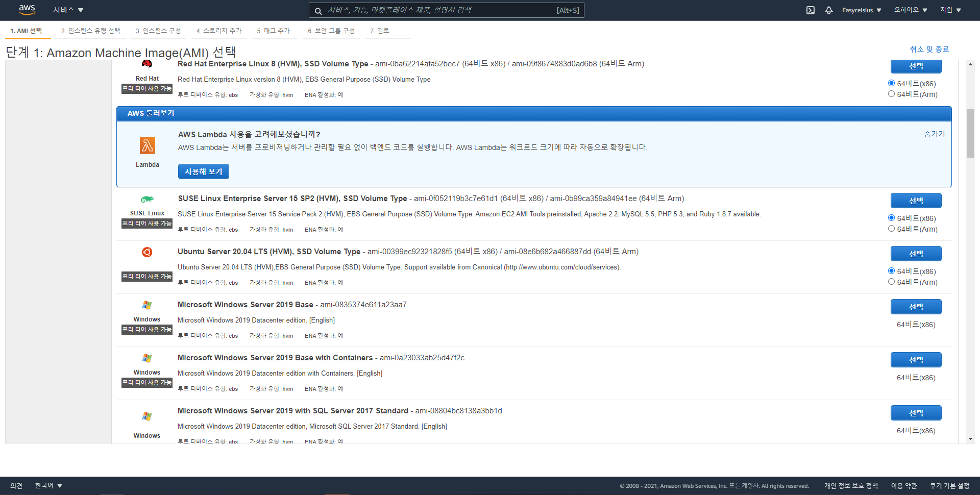This screenshot has height=495, width=980.
Task: Click 선택 button for Ubuntu Server 20.04
Action: click(916, 254)
